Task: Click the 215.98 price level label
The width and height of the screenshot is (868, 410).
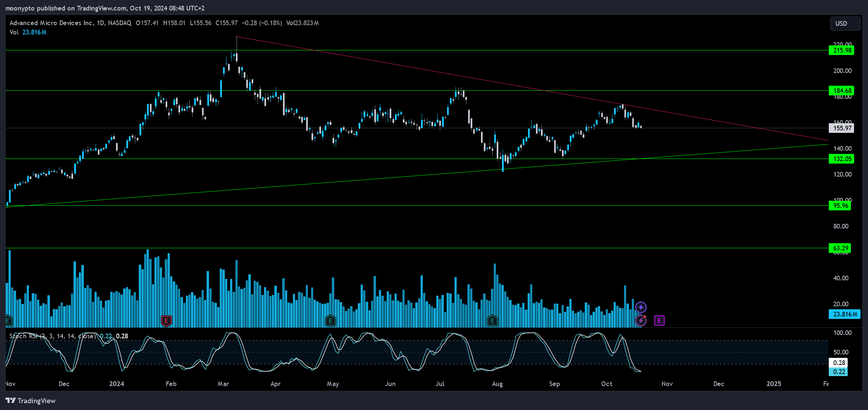Action: (841, 50)
